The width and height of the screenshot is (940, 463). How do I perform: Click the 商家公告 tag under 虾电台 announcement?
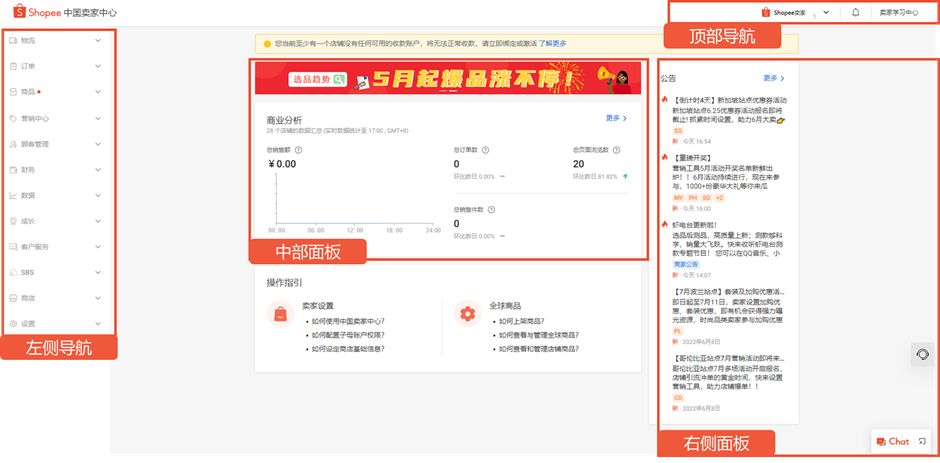pyautogui.click(x=686, y=264)
